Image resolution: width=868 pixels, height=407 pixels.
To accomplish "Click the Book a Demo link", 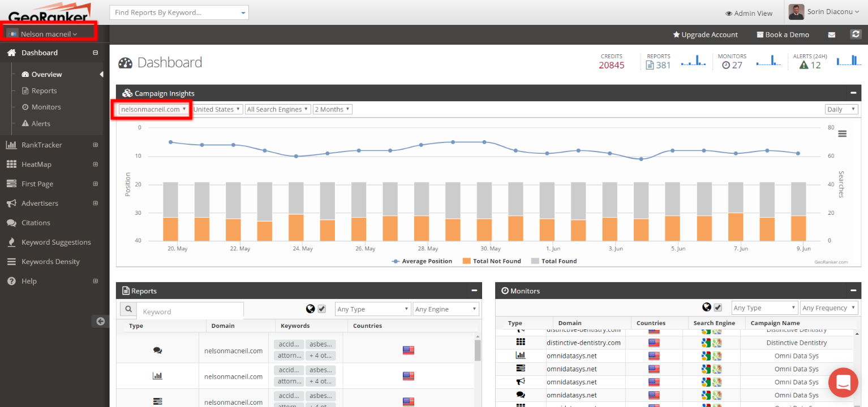I will (x=783, y=34).
